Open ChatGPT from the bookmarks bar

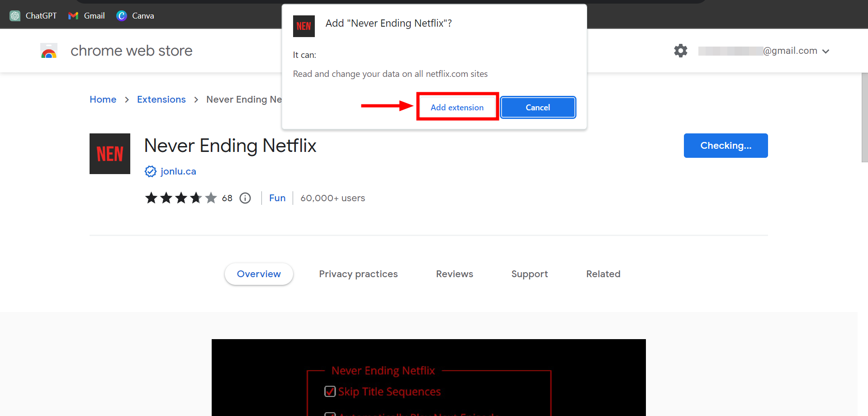pos(32,15)
